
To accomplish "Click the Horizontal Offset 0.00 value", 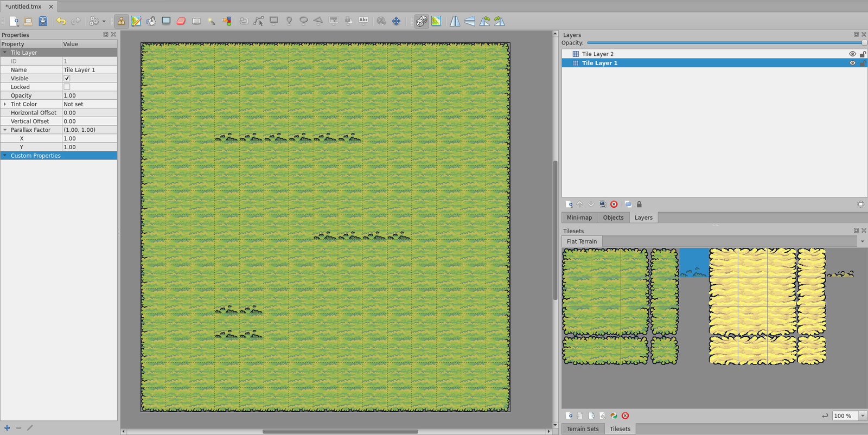I will click(x=90, y=113).
